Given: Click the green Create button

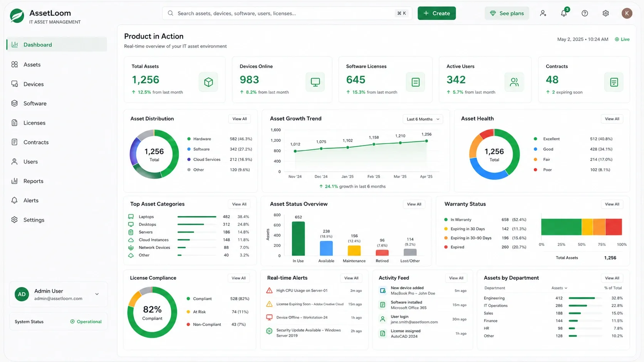Looking at the screenshot, I should coord(437,13).
